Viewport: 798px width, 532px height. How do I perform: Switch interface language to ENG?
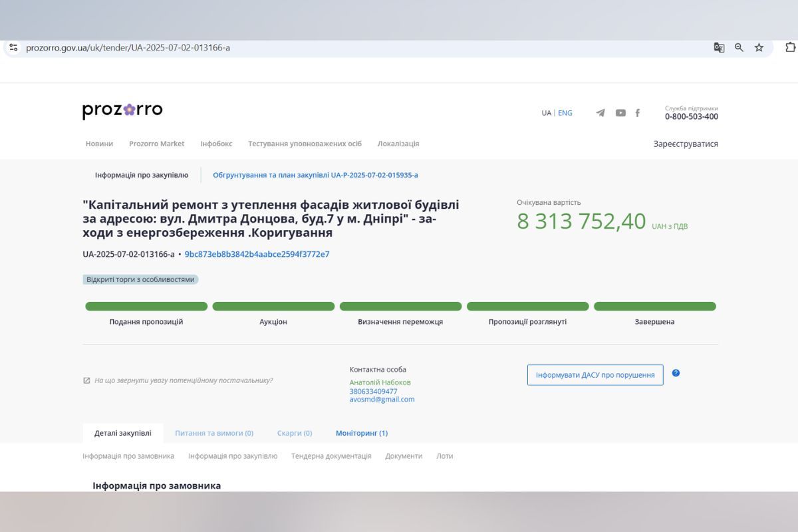click(x=565, y=113)
